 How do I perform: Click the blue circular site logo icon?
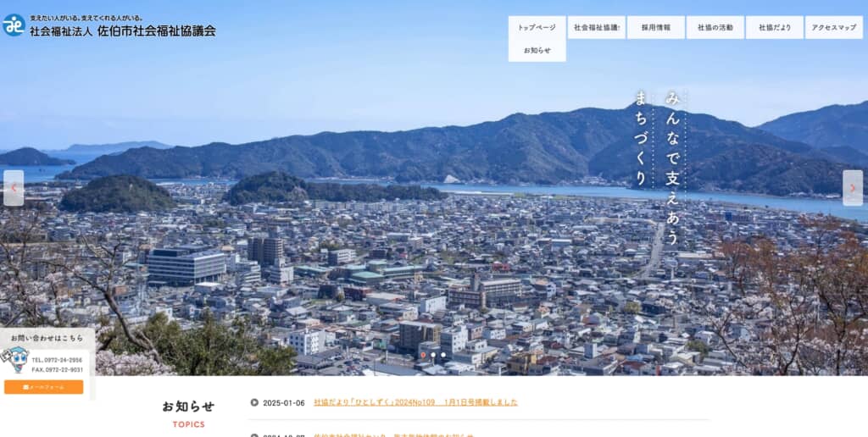click(14, 25)
